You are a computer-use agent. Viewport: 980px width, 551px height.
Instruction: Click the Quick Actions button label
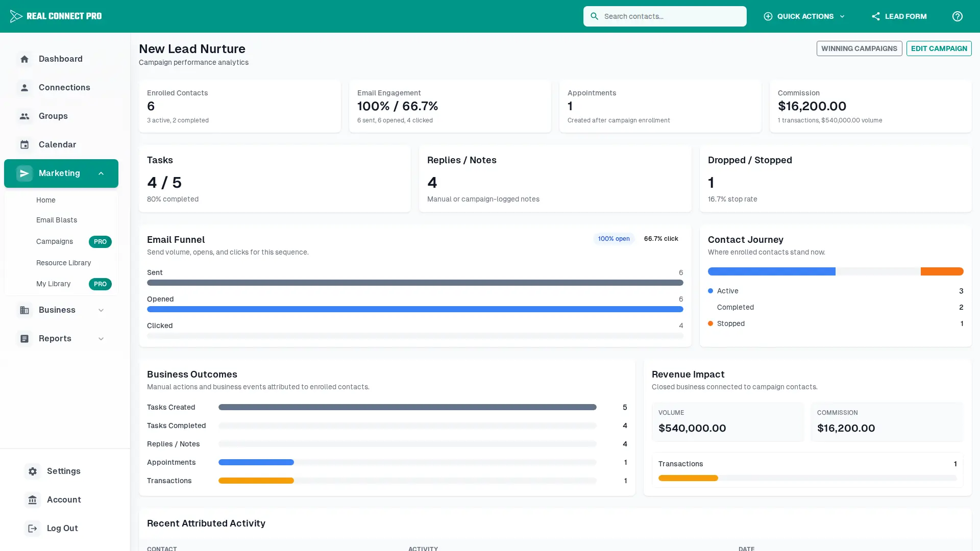[805, 16]
